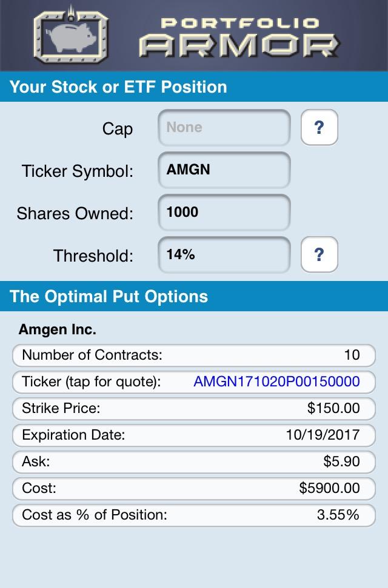Tap the Ticker Symbol label
388x588 pixels.
point(78,171)
